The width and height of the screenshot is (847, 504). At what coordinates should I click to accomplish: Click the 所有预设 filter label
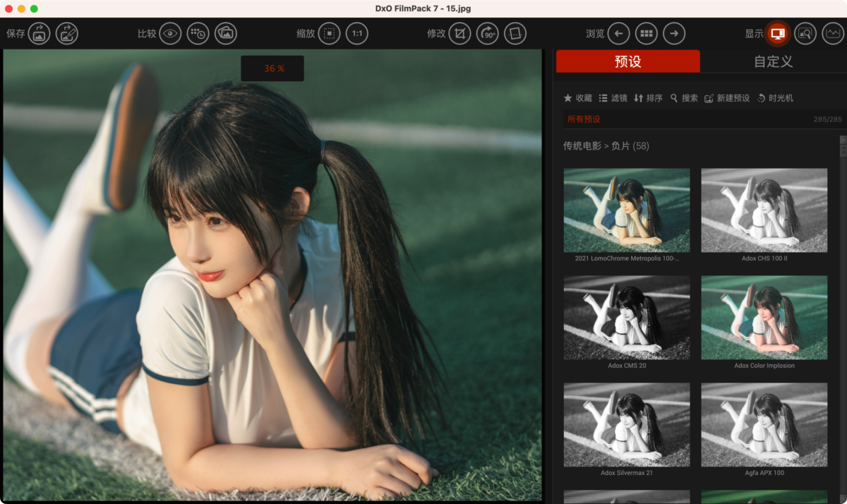pyautogui.click(x=584, y=119)
